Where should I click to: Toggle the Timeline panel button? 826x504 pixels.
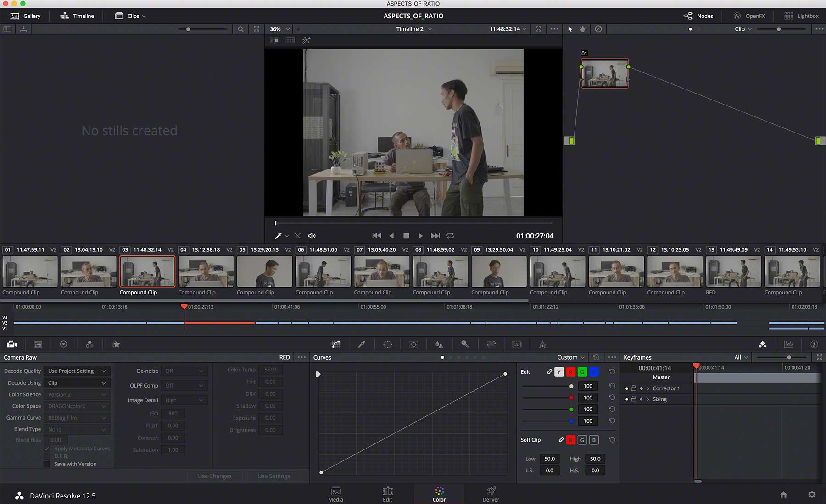[x=77, y=16]
